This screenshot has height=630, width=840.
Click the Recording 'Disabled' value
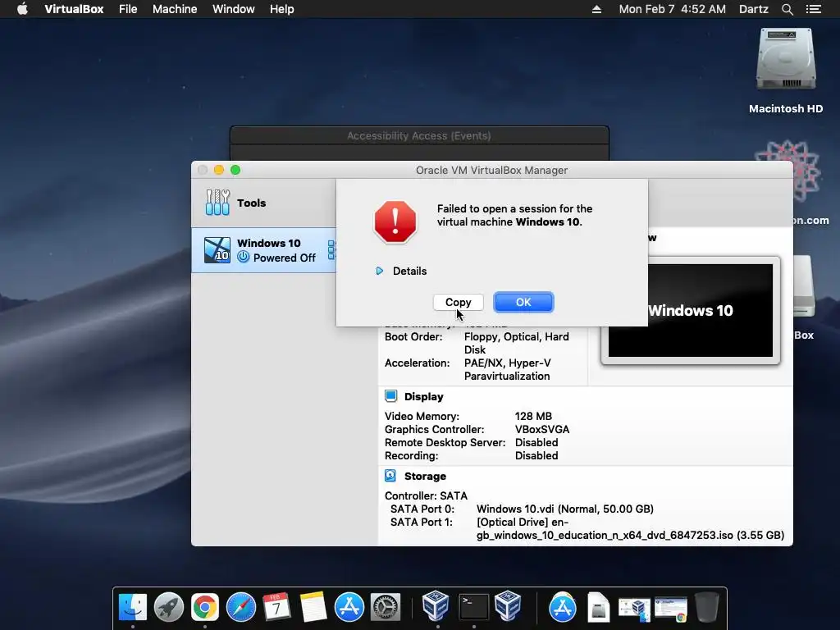click(x=536, y=455)
